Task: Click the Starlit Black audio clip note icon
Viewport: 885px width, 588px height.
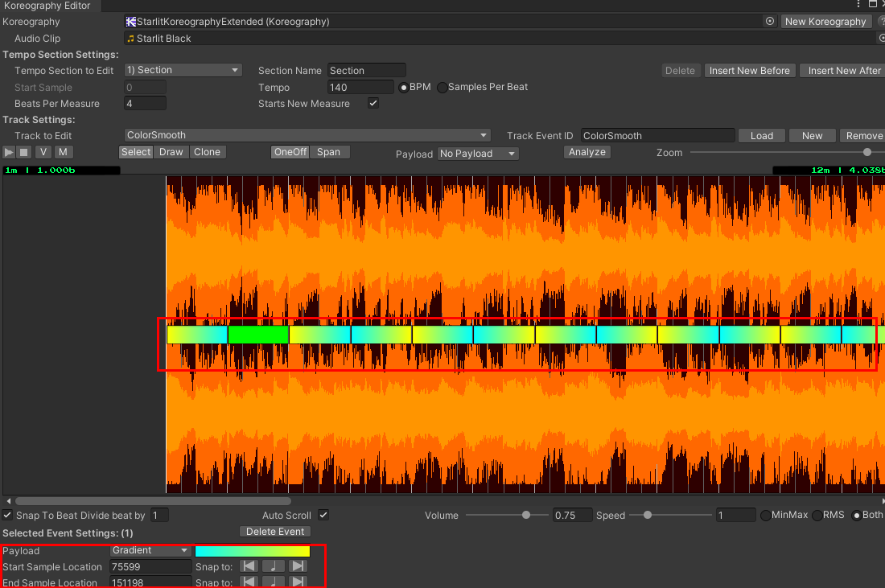Action: click(131, 39)
